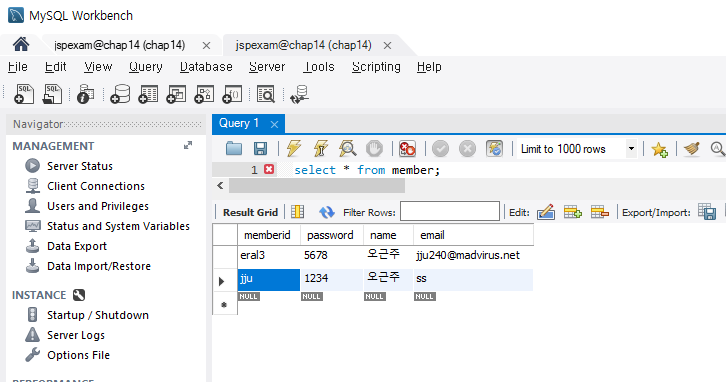726x382 pixels.
Task: Open the Help menu
Action: [x=429, y=67]
